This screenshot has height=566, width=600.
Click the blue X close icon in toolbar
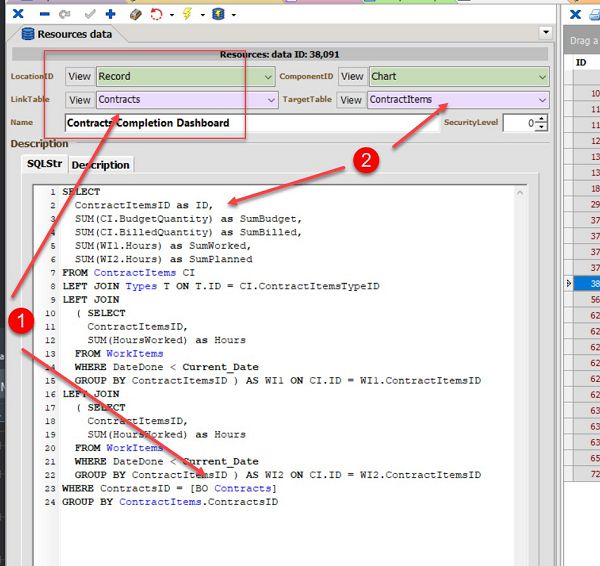click(18, 14)
